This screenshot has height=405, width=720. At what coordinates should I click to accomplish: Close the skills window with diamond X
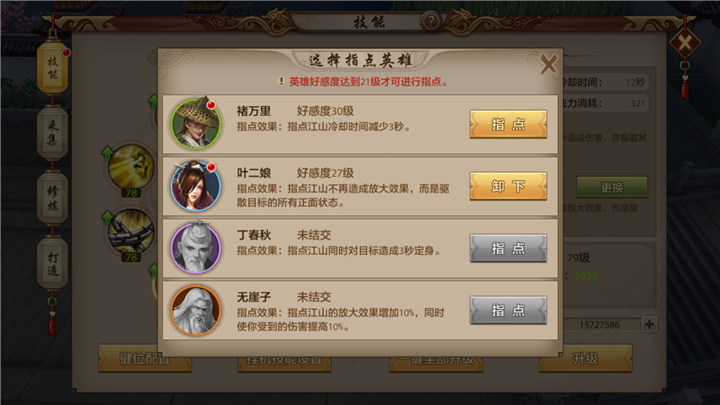click(x=685, y=43)
